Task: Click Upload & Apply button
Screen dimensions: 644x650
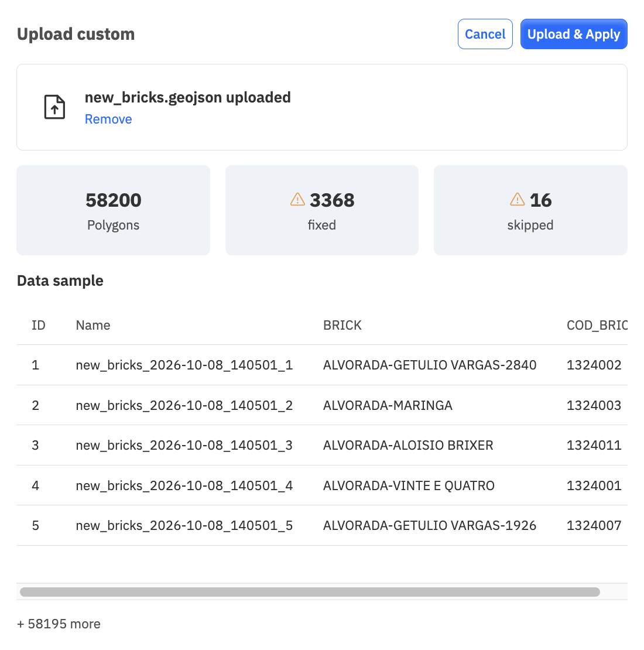Action: click(574, 34)
